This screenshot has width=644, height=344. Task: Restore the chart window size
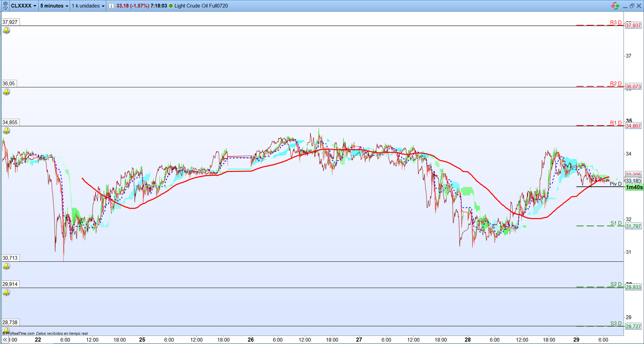pos(632,6)
